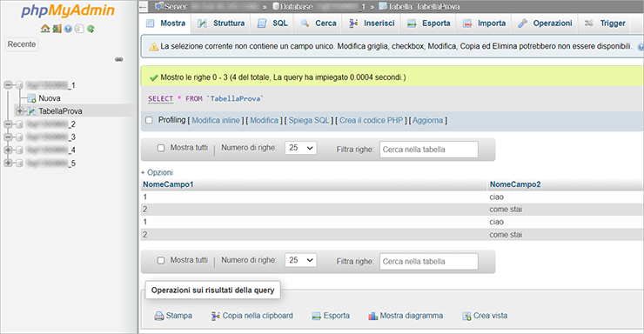Expand the + Opzioni section
The height and width of the screenshot is (334, 644).
pyautogui.click(x=157, y=172)
